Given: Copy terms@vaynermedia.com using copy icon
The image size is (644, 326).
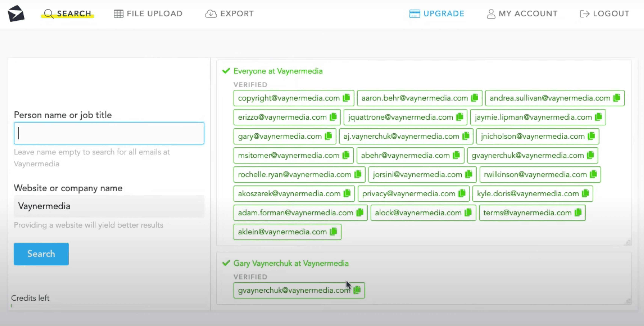Looking at the screenshot, I should pos(578,212).
